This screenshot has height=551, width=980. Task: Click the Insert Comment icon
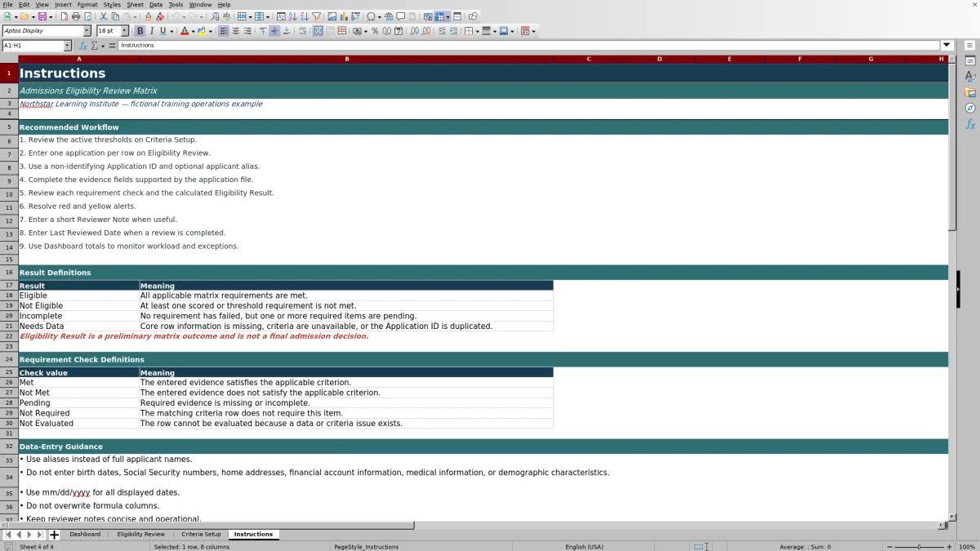click(x=400, y=16)
